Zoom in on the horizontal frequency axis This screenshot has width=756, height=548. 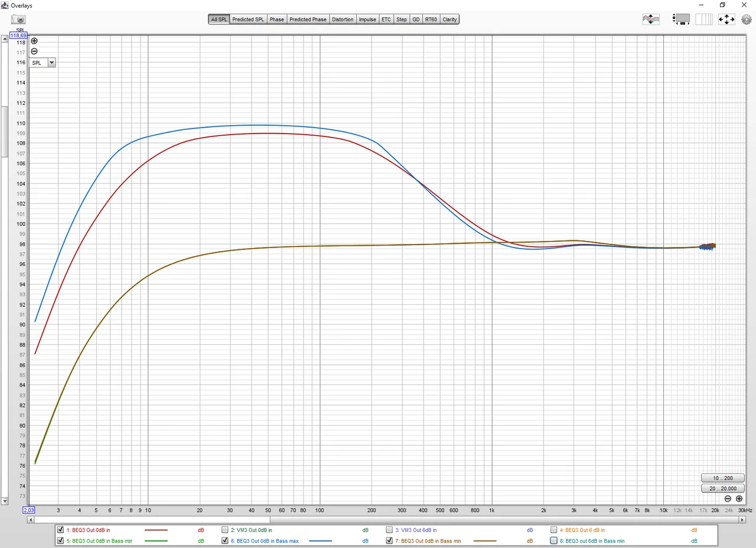pyautogui.click(x=739, y=499)
